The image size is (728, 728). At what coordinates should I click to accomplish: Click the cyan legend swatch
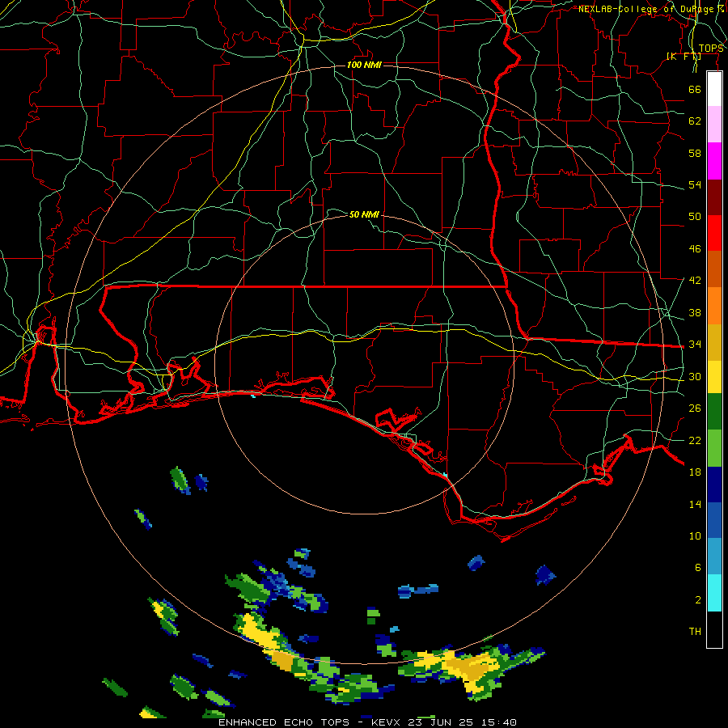(x=714, y=593)
